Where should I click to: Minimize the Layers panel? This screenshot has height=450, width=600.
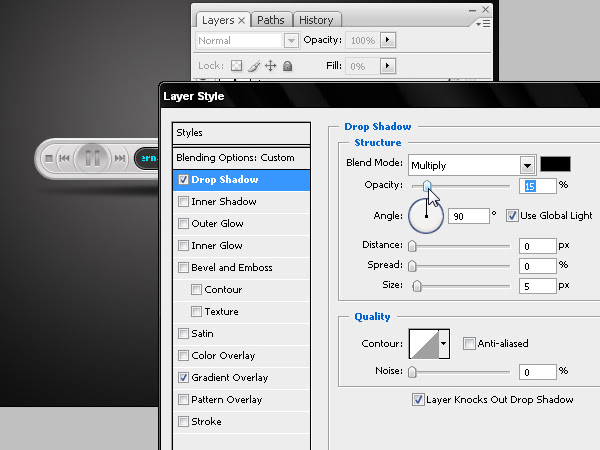(472, 10)
